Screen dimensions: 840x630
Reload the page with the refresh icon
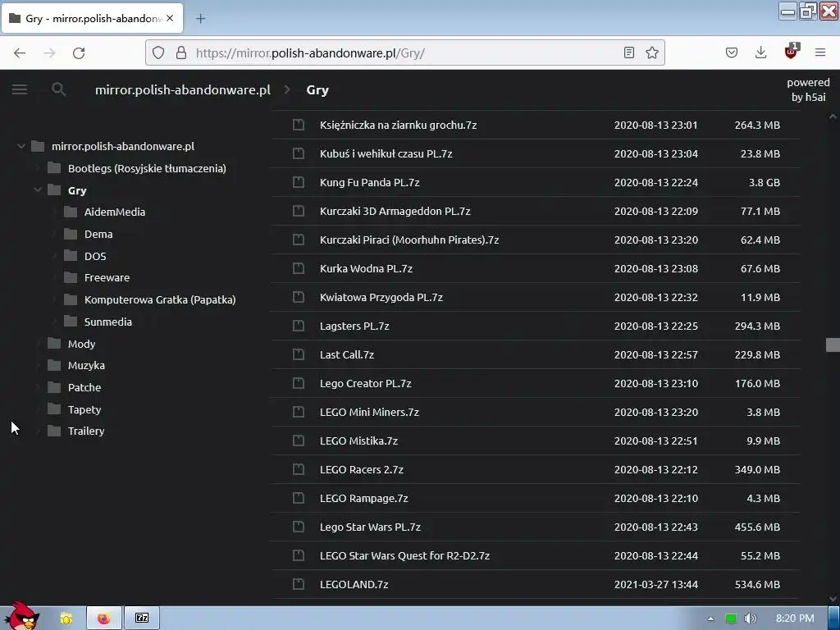[79, 52]
